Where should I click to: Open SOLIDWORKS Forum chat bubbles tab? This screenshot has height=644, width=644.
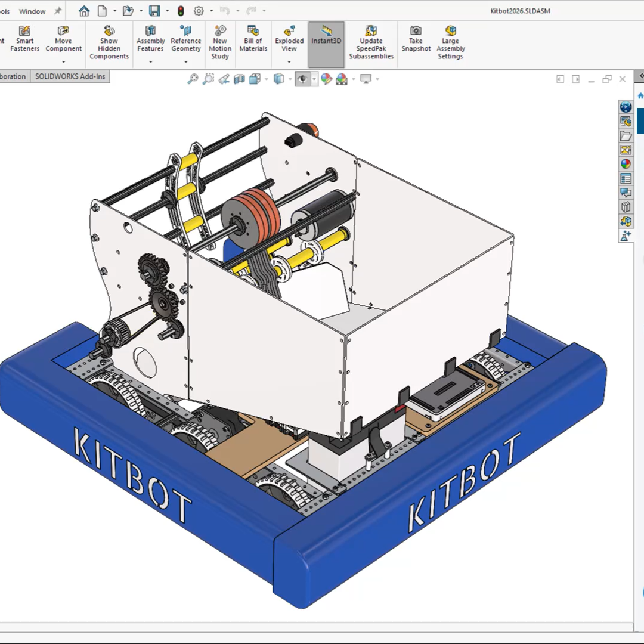[x=626, y=193]
